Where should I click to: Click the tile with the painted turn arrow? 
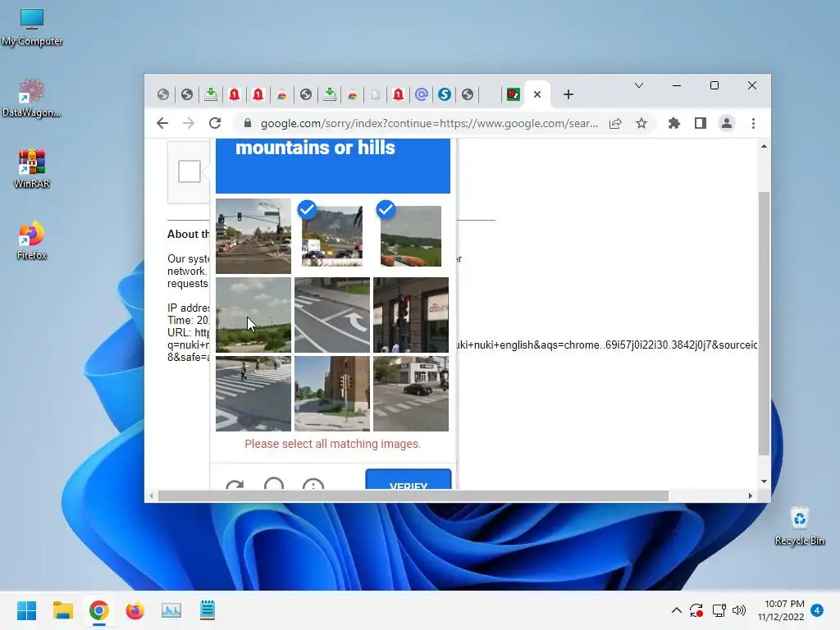pyautogui.click(x=332, y=315)
